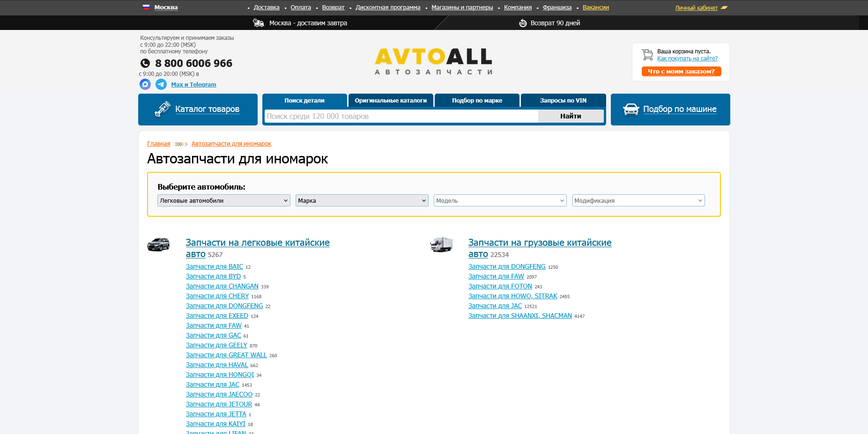Open Вакансии in top menu
The image size is (868, 434).
tap(596, 7)
